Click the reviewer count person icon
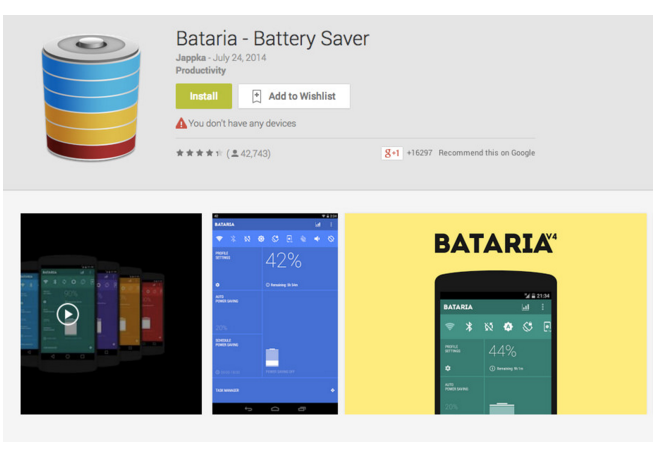The height and width of the screenshot is (451, 669). click(x=235, y=154)
